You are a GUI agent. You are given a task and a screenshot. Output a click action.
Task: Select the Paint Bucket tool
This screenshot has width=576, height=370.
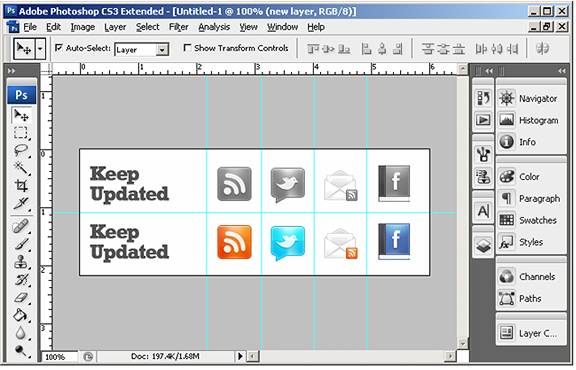tap(21, 315)
